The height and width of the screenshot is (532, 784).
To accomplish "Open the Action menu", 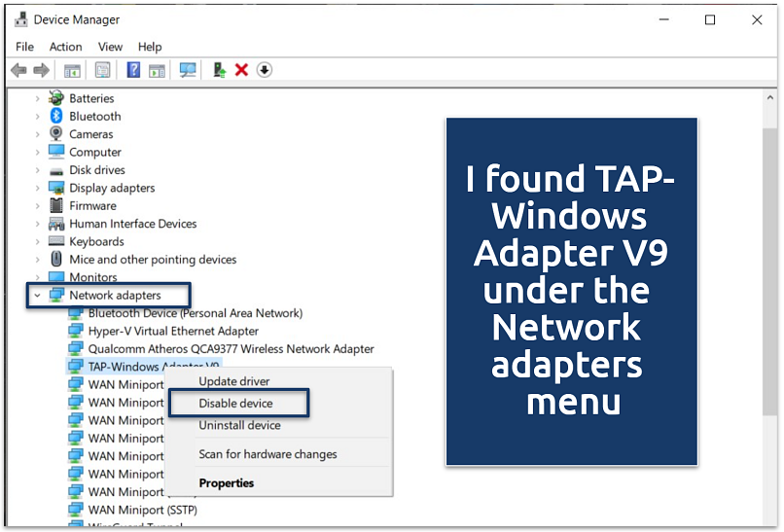I will (x=65, y=47).
